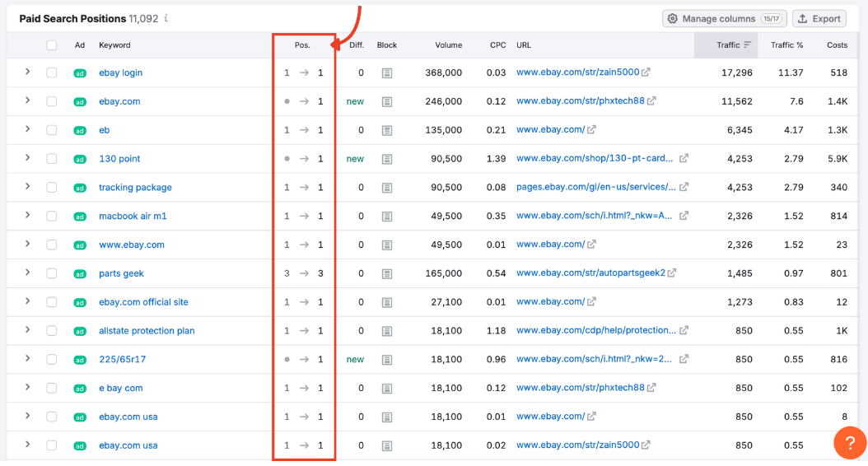This screenshot has height=466, width=868.
Task: Click the Diff. column header
Action: tap(357, 45)
